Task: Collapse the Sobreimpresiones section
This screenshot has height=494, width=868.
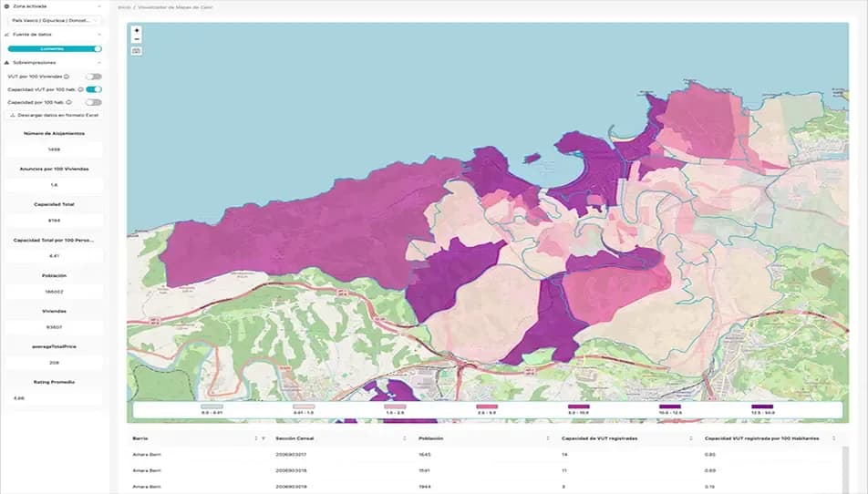Action: tap(98, 62)
